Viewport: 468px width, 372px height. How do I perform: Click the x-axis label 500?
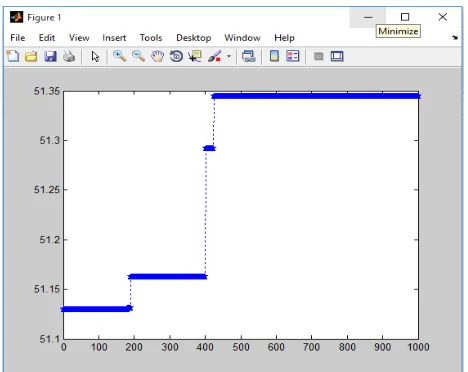pos(241,347)
